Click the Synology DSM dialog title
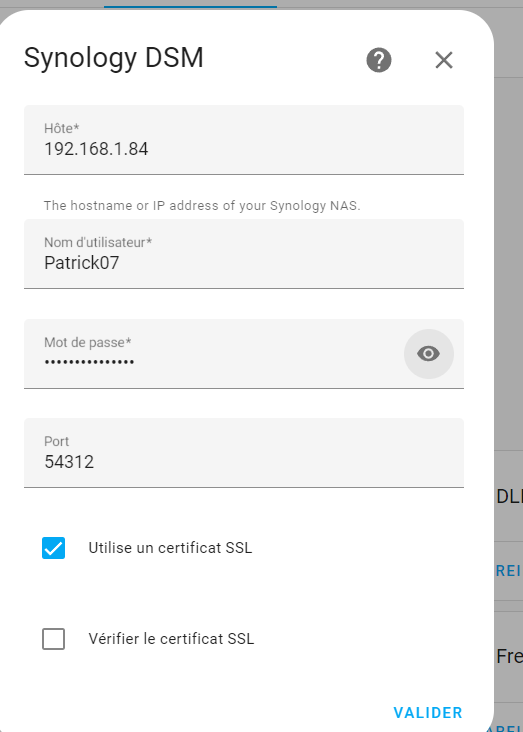Screen dimensions: 523x732 click(x=113, y=58)
